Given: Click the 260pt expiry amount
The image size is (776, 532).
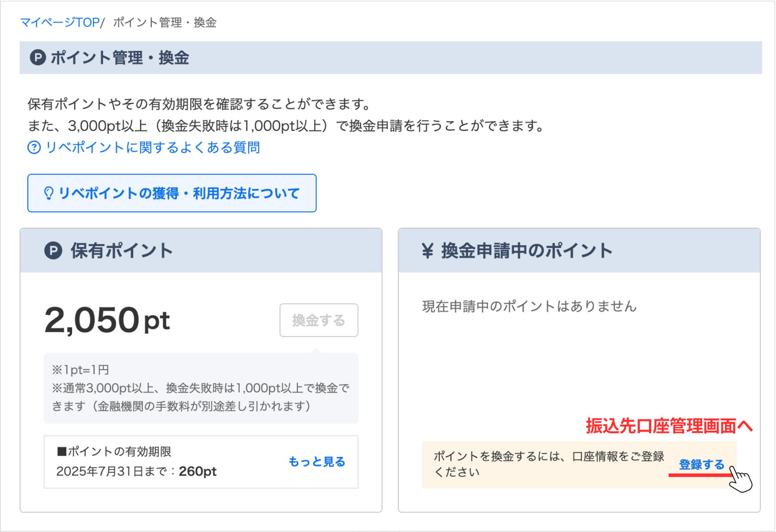Looking at the screenshot, I should (197, 471).
